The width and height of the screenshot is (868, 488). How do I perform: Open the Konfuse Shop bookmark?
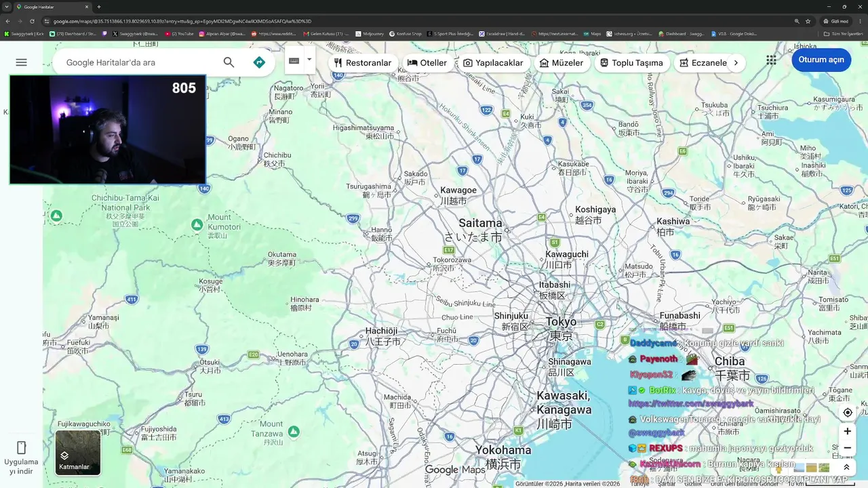pos(406,33)
